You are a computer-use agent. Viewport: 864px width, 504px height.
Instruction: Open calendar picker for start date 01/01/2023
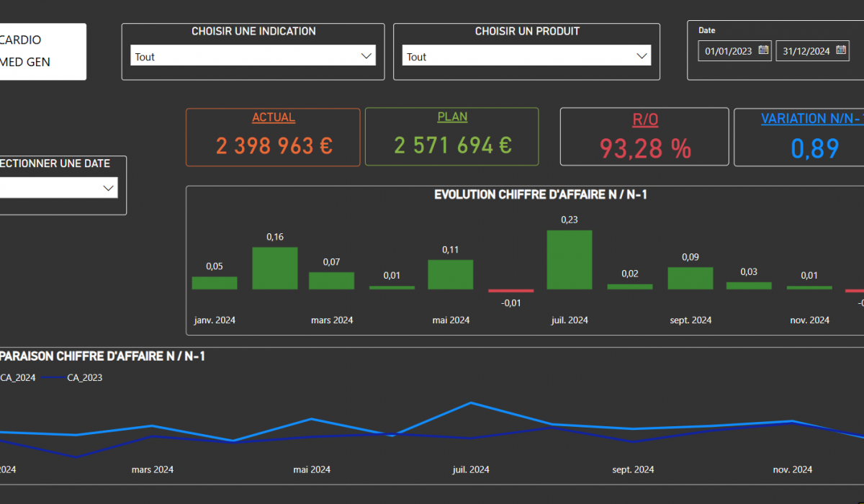tap(763, 50)
